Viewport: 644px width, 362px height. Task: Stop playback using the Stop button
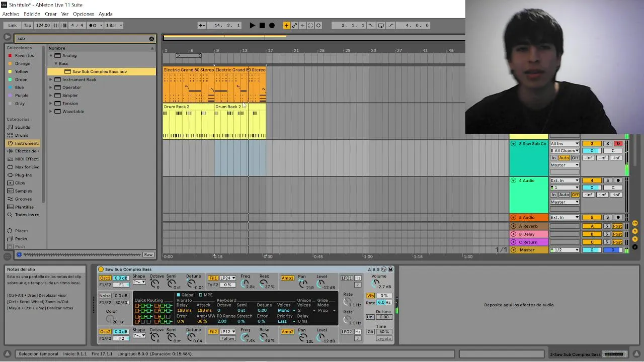coord(262,25)
